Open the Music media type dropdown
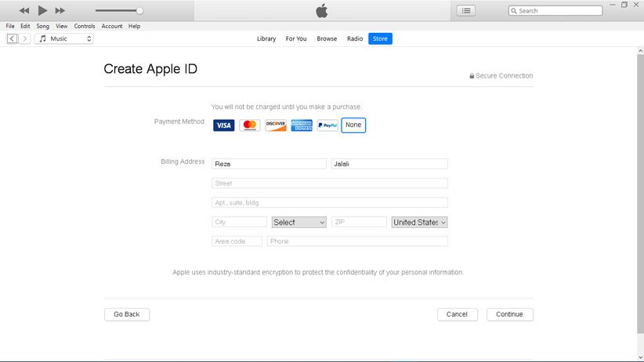Viewport: 644px width, 362px height. [x=64, y=38]
